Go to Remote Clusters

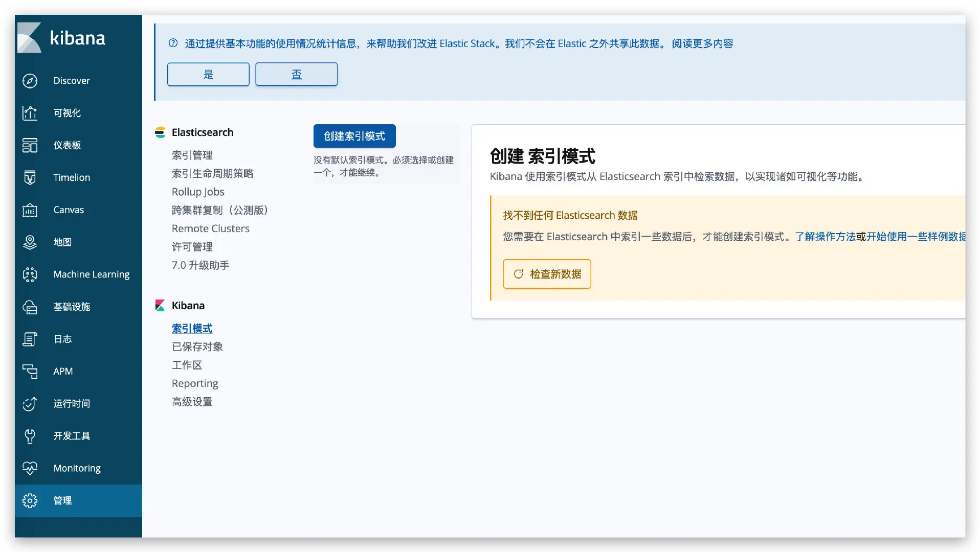point(211,228)
